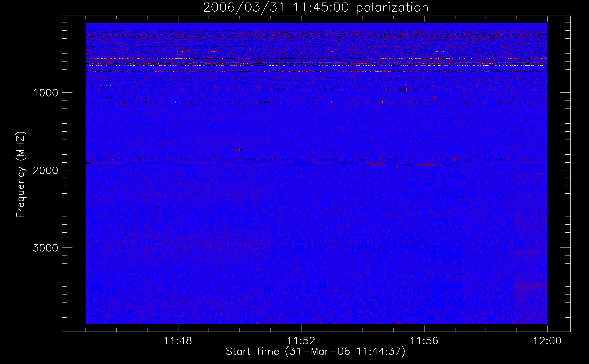Click the 'Frequency (MHZ)' axis label
The image size is (589, 364).
[21, 175]
